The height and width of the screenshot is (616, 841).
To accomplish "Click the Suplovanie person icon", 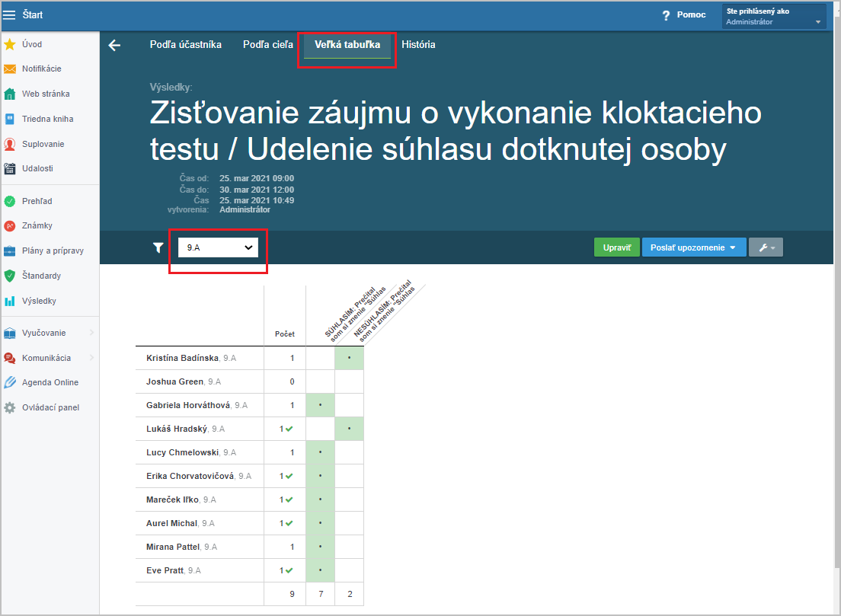I will pos(10,144).
